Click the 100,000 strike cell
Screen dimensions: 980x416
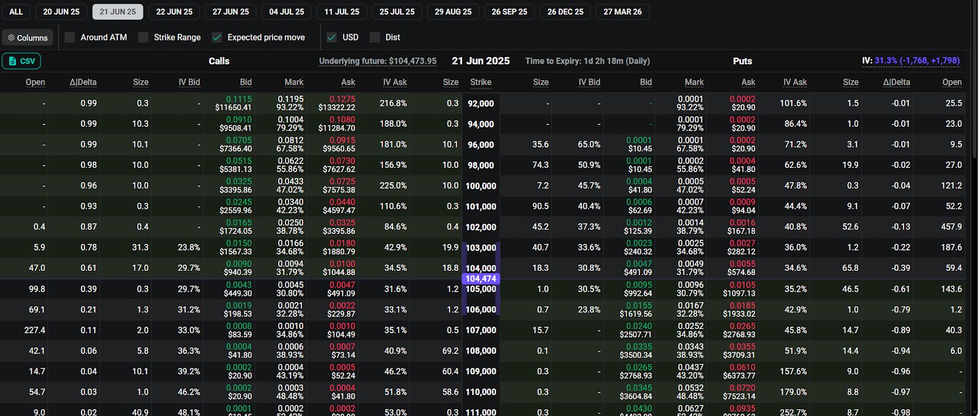481,186
